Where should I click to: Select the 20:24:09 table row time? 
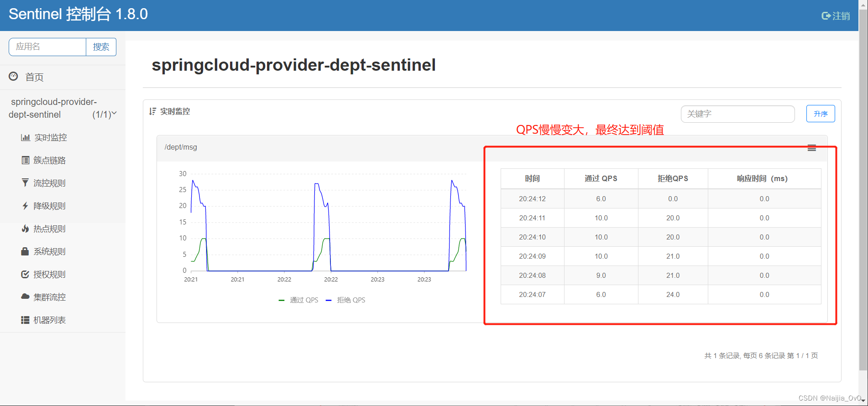pyautogui.click(x=532, y=256)
